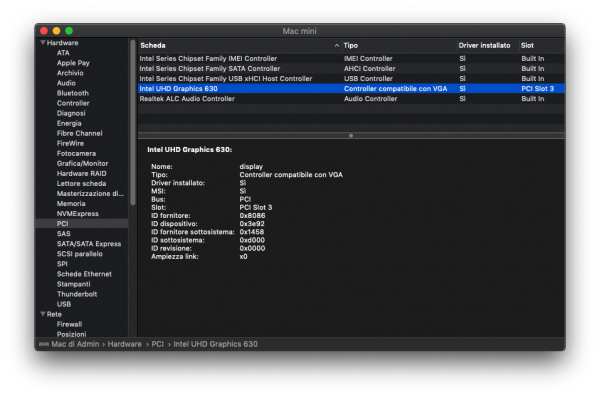Select Fotocamera in the sidebar
This screenshot has height=397, width=600.
[77, 153]
